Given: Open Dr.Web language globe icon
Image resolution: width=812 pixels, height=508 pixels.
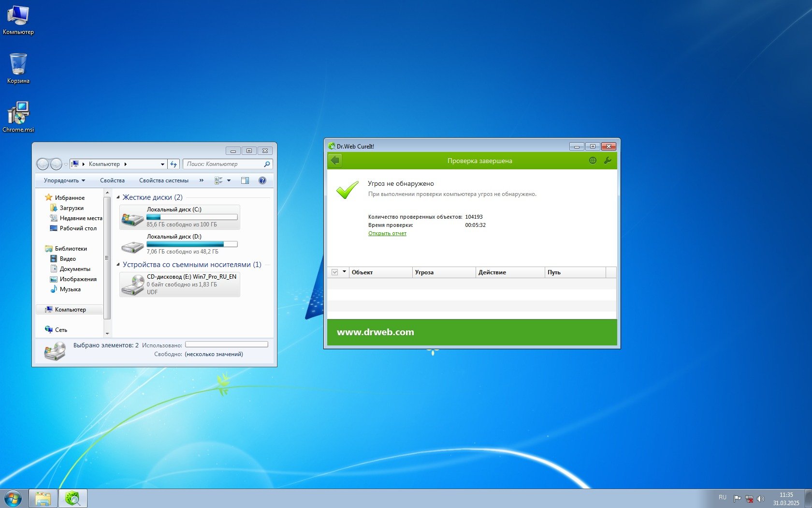Looking at the screenshot, I should pyautogui.click(x=593, y=161).
